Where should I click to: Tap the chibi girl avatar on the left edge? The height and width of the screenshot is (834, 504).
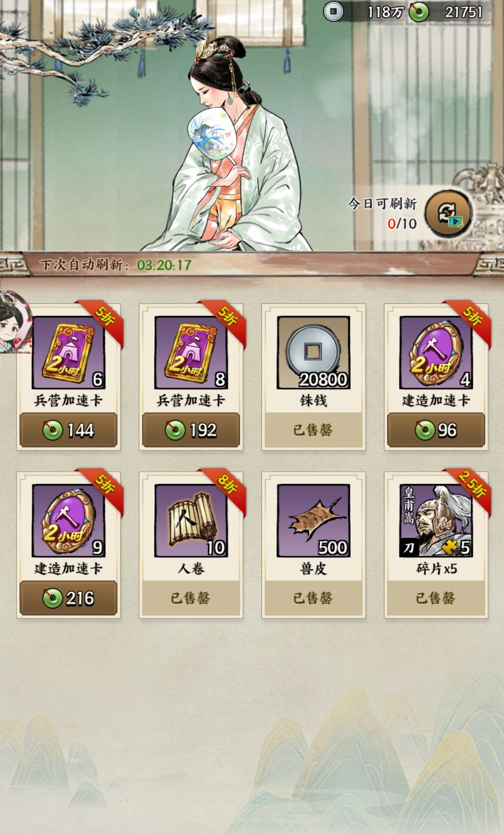[x=15, y=322]
